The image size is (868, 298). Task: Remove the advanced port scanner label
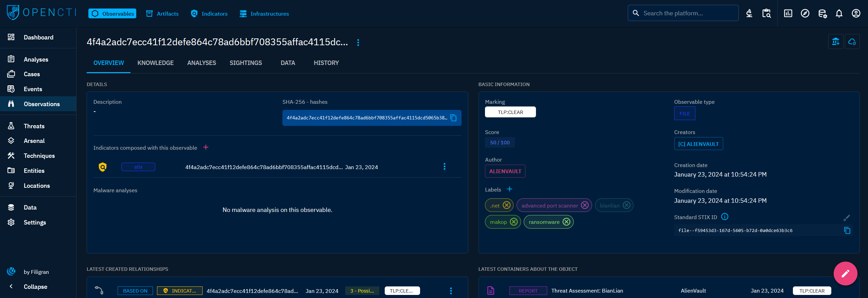585,205
